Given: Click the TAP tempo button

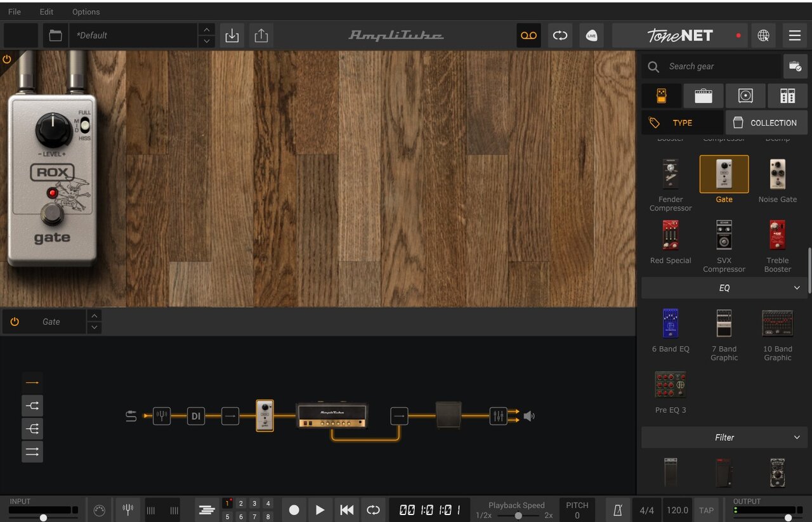Looking at the screenshot, I should [x=706, y=510].
